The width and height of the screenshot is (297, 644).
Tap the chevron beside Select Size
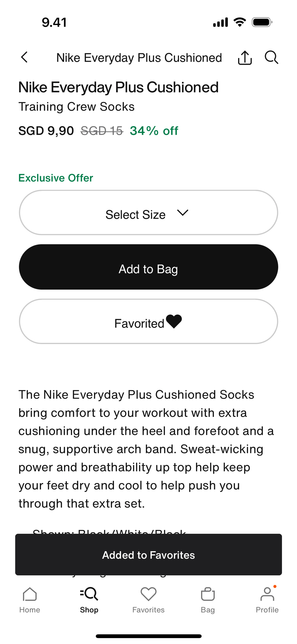point(183,213)
